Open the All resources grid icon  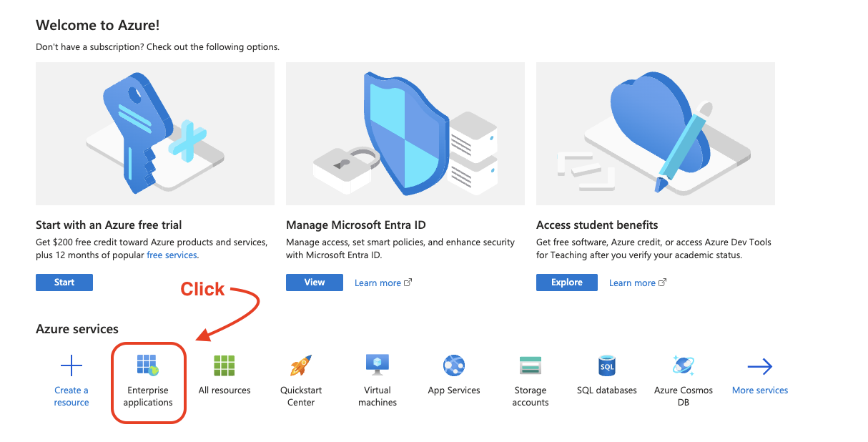pyautogui.click(x=225, y=365)
